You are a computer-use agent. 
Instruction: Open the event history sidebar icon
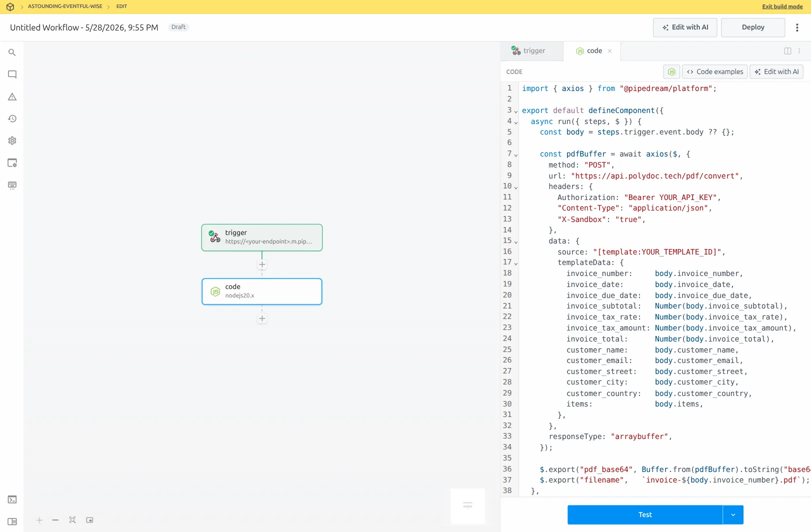click(x=12, y=118)
